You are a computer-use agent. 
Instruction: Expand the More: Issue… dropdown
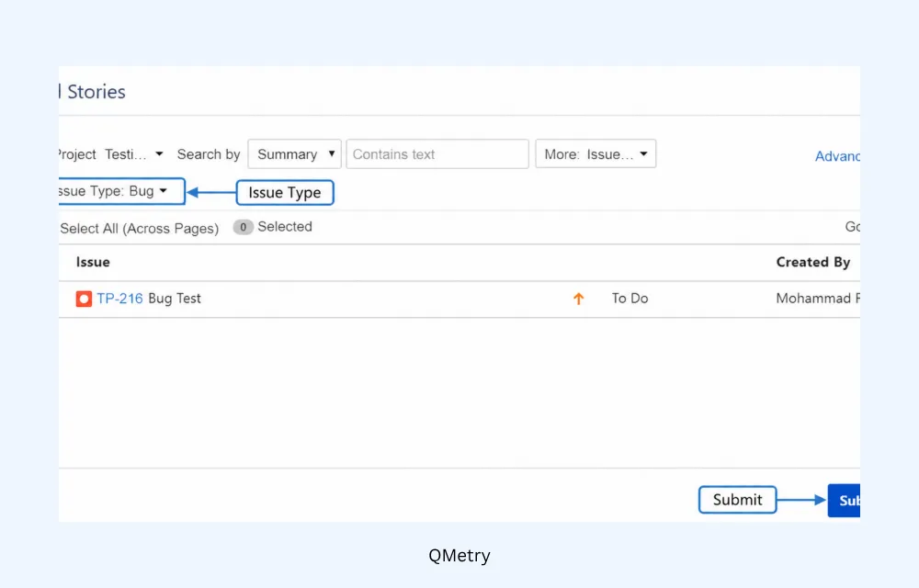[596, 154]
